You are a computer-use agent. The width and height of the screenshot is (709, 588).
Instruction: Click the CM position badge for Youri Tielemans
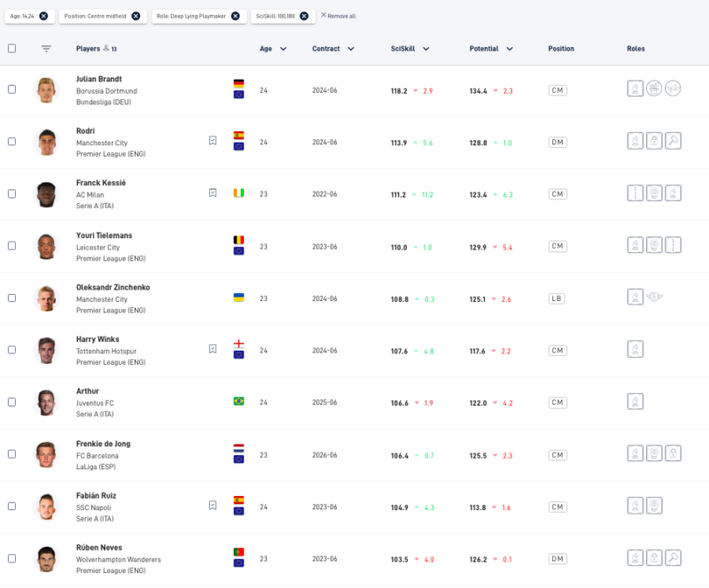(557, 246)
